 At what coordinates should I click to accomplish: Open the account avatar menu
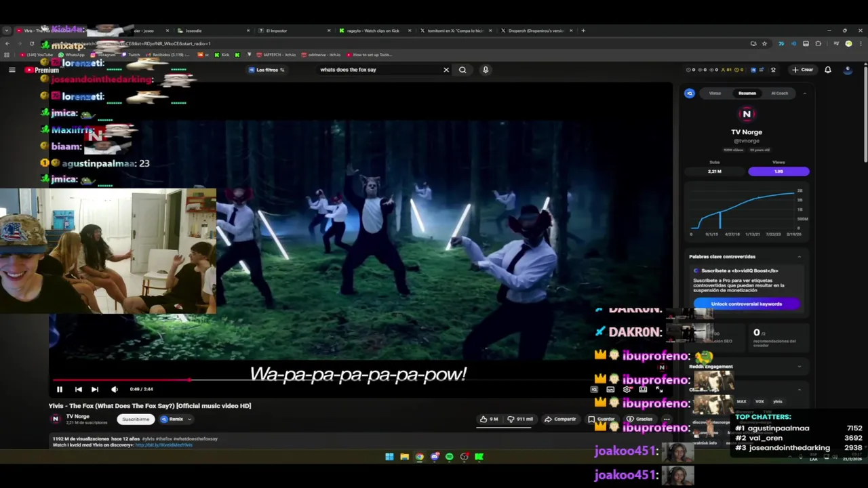848,70
